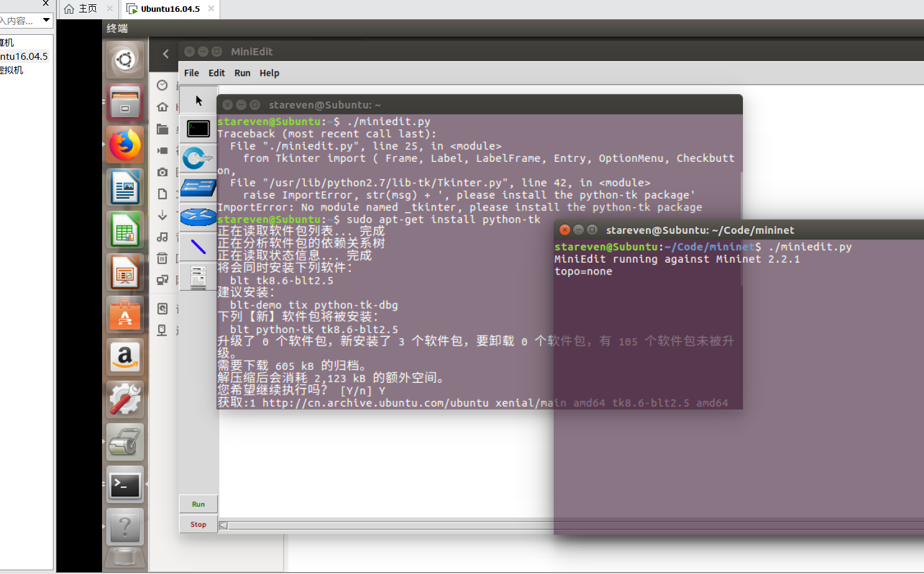Viewport: 924px width, 574px height.
Task: Open Music note icon in sidebar
Action: (162, 237)
